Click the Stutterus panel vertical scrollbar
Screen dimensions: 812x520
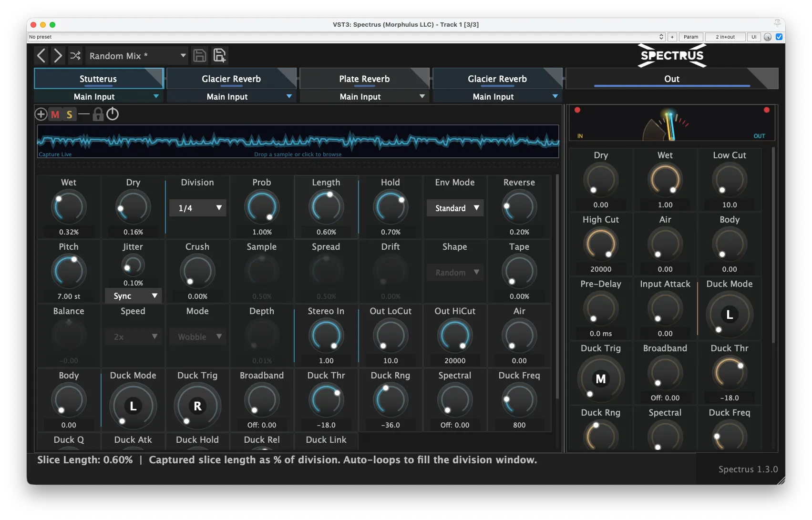557,286
